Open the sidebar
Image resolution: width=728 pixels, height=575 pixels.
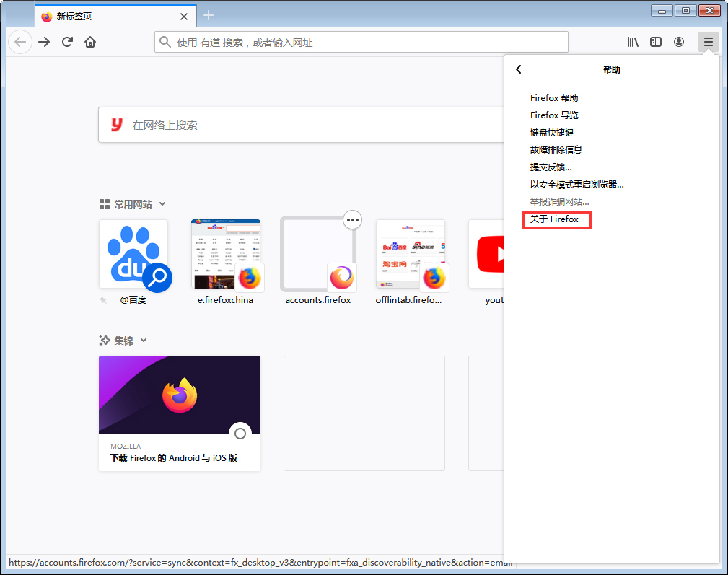click(656, 42)
